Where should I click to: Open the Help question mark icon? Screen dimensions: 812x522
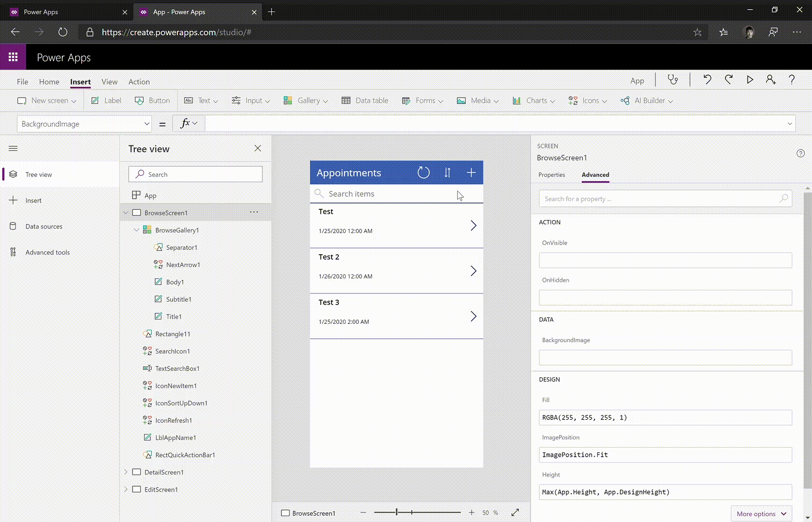tap(792, 80)
